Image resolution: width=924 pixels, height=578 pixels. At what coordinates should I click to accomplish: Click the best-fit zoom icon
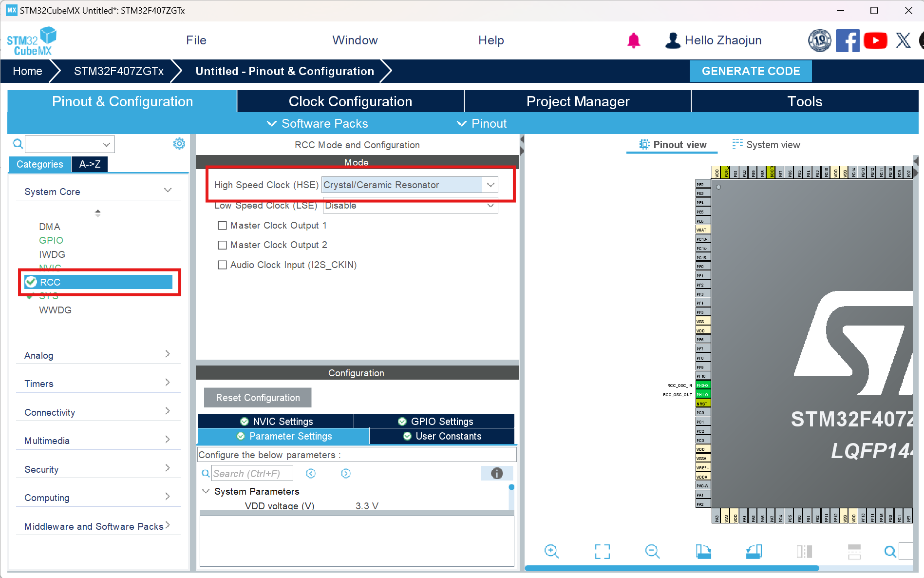coord(602,551)
